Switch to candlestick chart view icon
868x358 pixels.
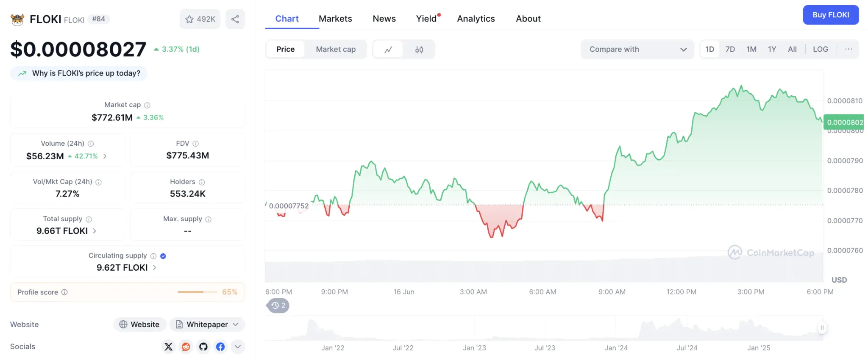[419, 50]
